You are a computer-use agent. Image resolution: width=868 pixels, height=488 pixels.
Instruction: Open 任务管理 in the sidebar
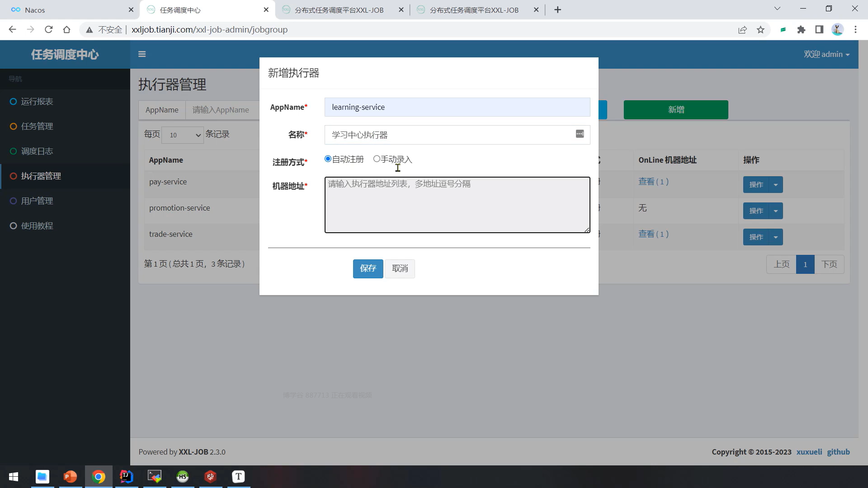click(x=37, y=127)
